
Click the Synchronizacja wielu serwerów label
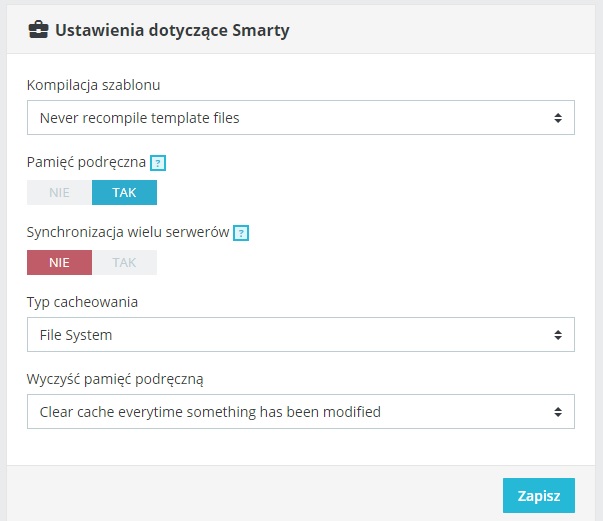pyautogui.click(x=128, y=233)
